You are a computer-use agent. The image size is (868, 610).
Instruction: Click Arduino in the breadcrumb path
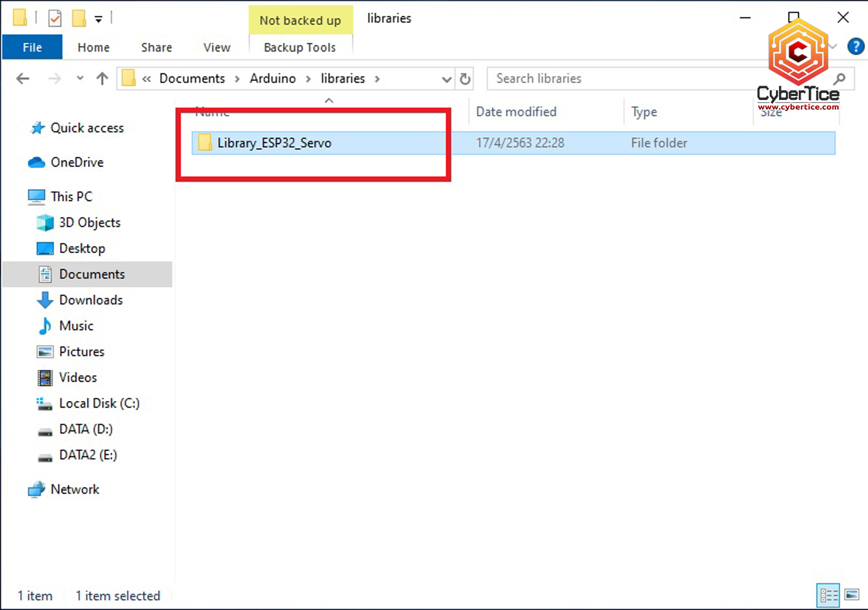tap(273, 79)
